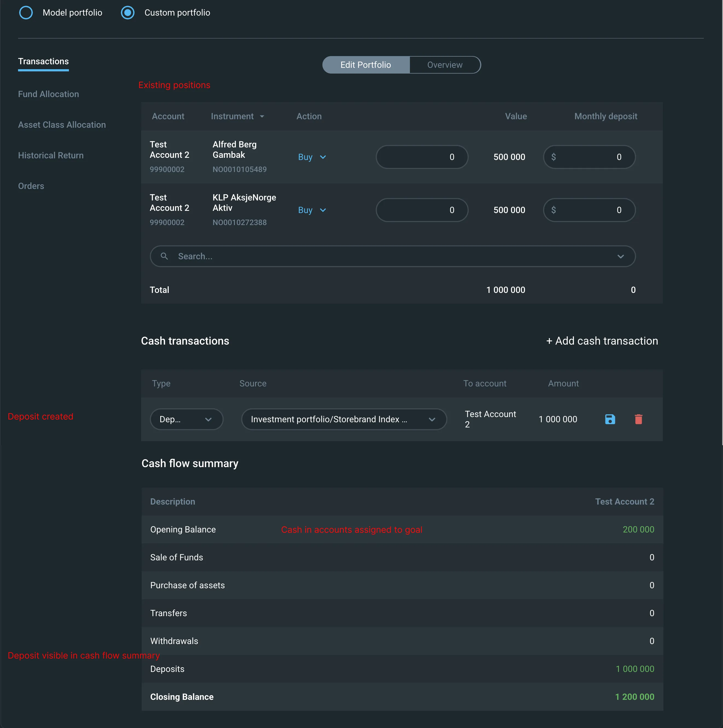This screenshot has width=723, height=728.
Task: Click Alfred Berg Gambak instrument name
Action: coord(235,150)
